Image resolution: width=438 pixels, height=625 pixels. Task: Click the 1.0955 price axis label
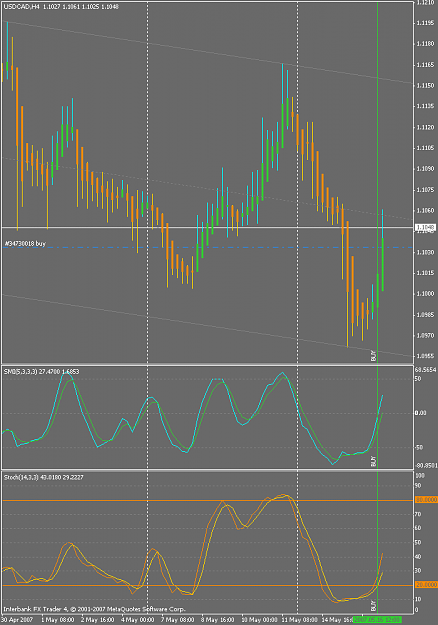[425, 356]
